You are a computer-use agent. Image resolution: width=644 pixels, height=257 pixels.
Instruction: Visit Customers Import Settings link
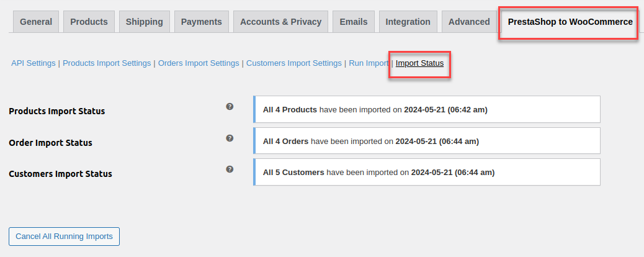click(x=294, y=63)
